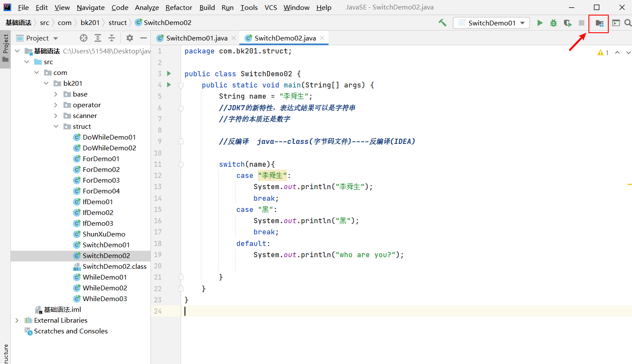Expand the operator package folder

[56, 105]
